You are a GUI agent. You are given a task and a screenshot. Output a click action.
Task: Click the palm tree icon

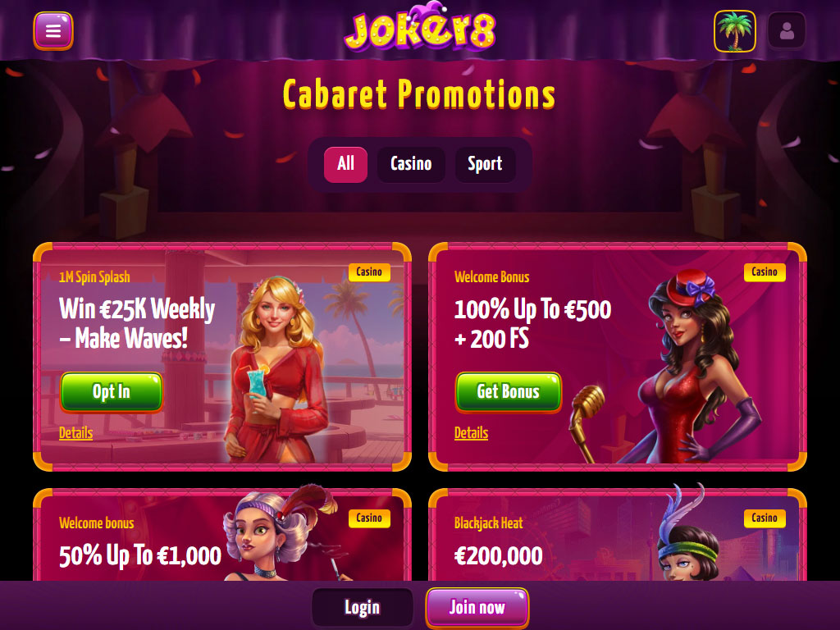[735, 32]
